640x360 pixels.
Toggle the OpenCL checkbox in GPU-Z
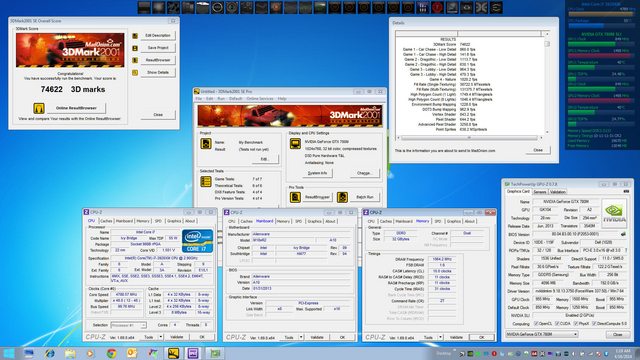[536, 324]
